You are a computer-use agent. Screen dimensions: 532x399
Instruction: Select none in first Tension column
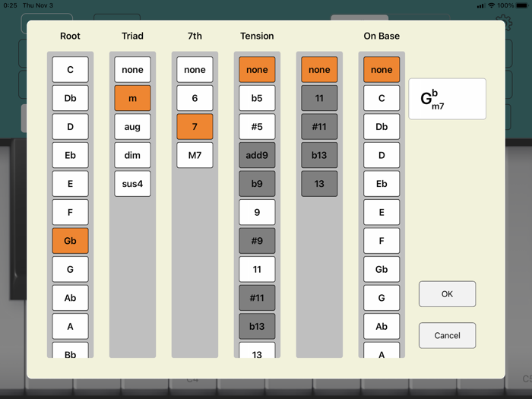tap(257, 70)
